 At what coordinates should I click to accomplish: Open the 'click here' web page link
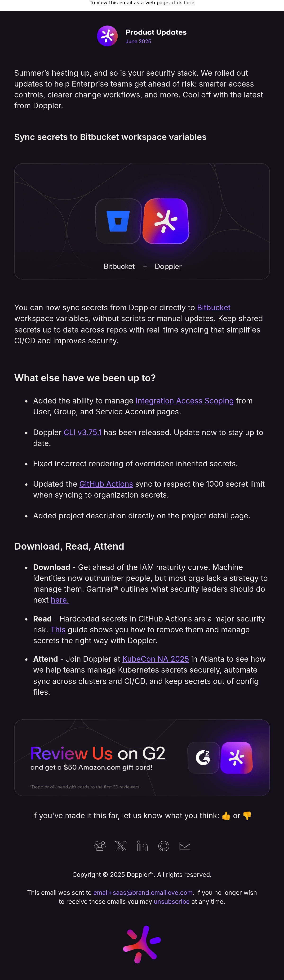click(183, 3)
